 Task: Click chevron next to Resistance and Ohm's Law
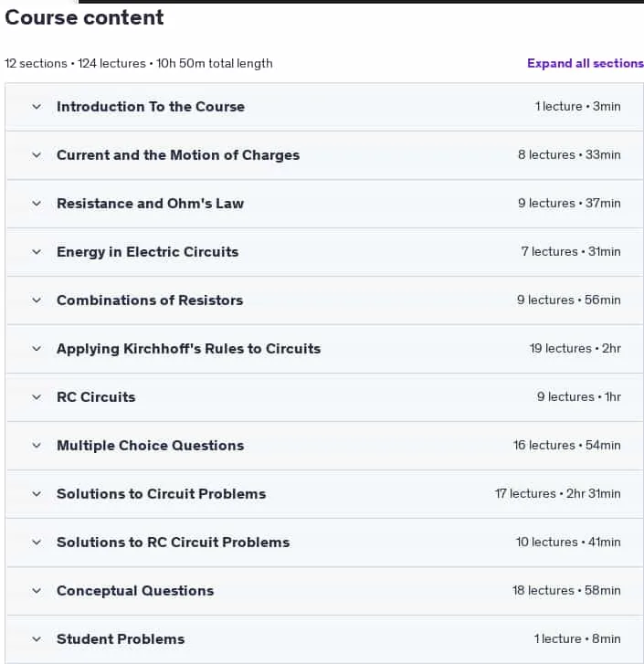coord(37,204)
